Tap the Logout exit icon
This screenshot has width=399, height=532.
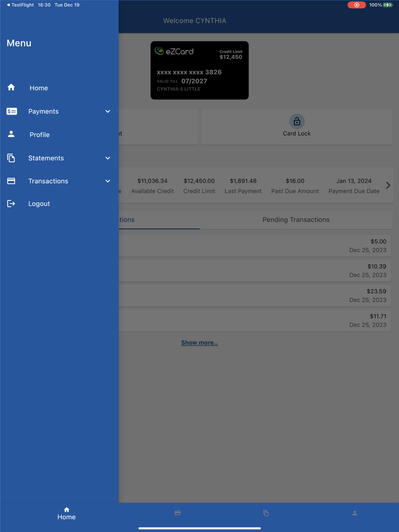click(11, 204)
